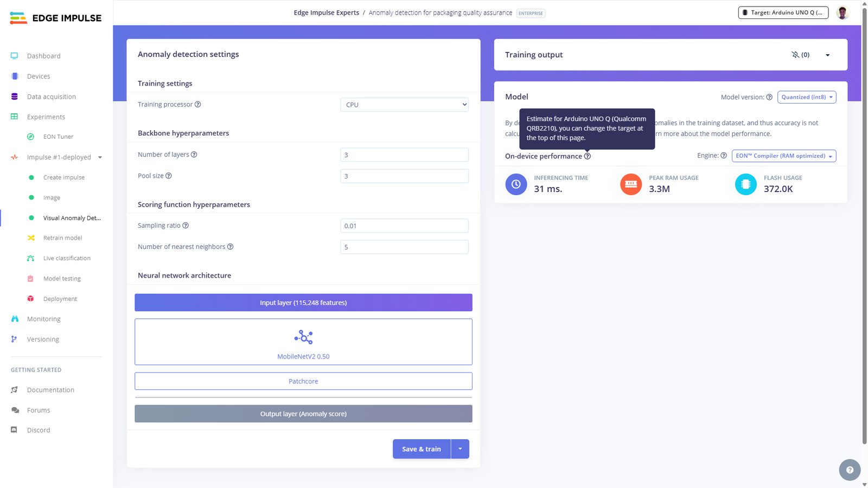Click the Edge Impulse logo
The image size is (868, 488).
tap(55, 18)
